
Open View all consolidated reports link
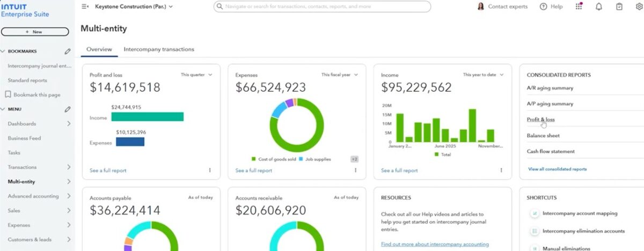point(557,169)
